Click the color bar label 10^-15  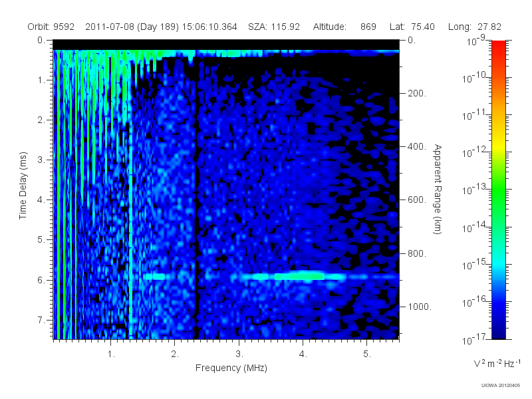pyautogui.click(x=475, y=264)
